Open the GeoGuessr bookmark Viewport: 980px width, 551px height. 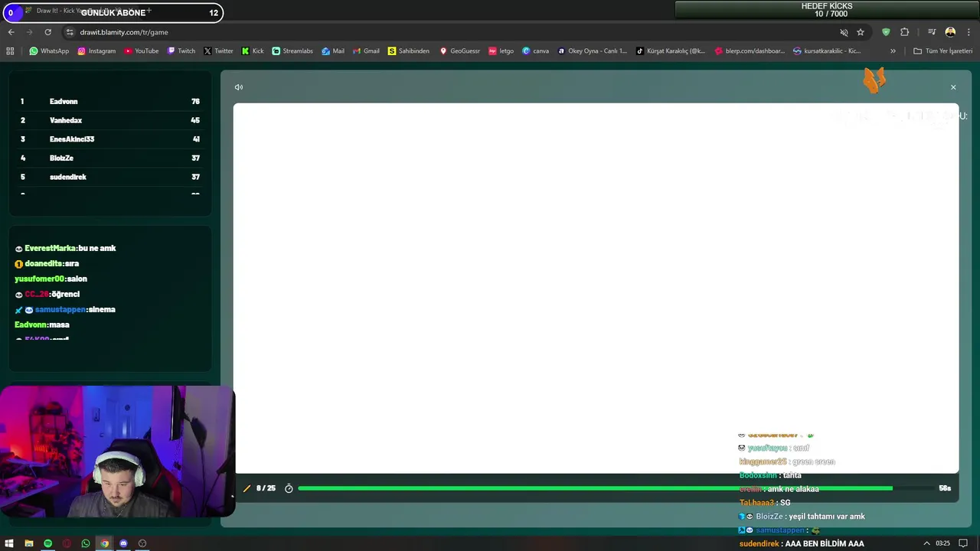[x=460, y=51]
